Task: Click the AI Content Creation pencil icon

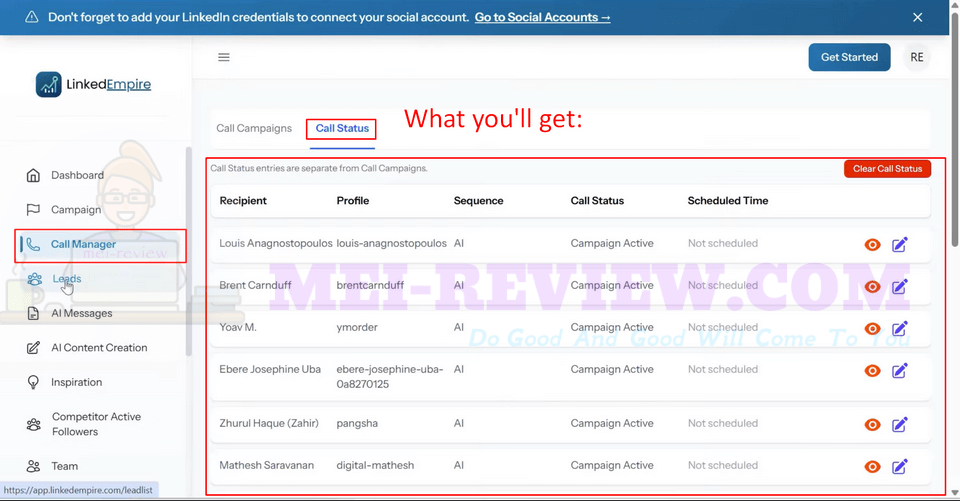Action: (x=33, y=347)
